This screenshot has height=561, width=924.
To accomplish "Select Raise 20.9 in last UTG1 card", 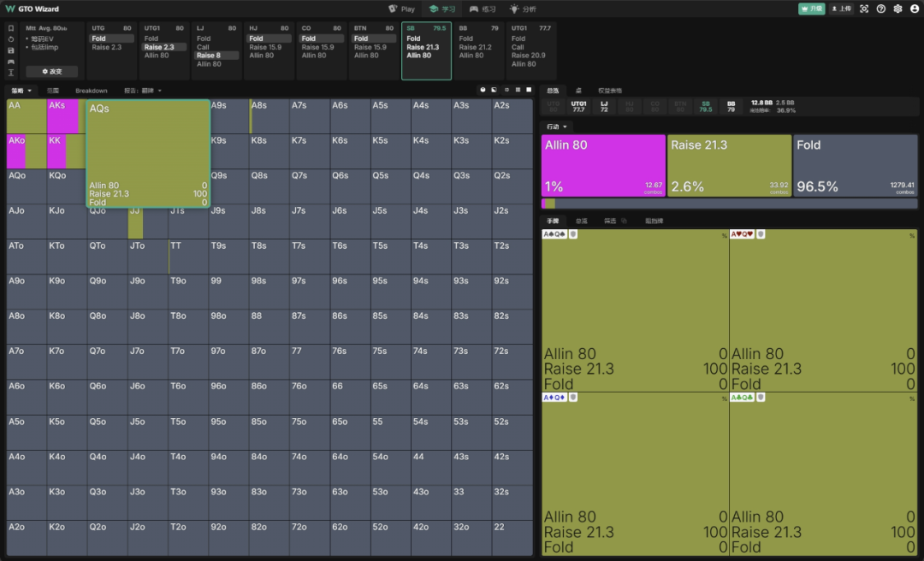I will click(529, 56).
